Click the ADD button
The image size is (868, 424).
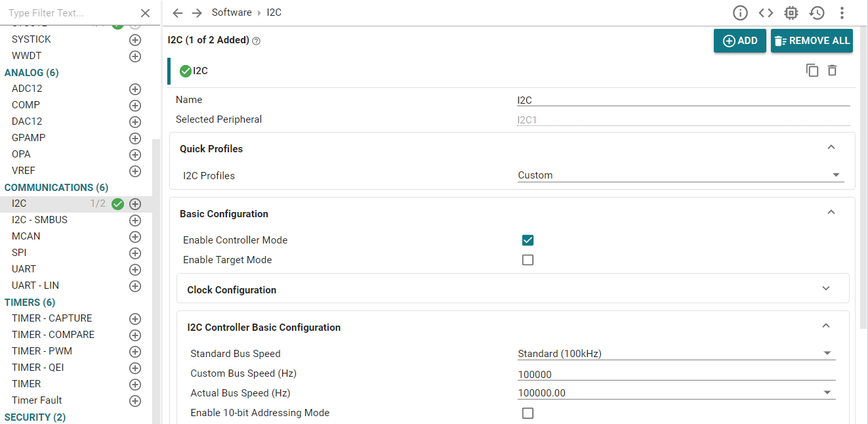tap(739, 41)
